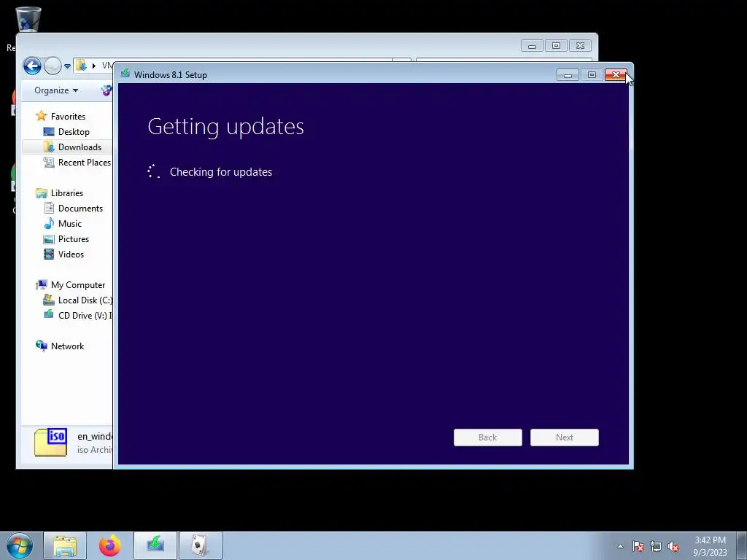747x560 pixels.
Task: Click the ISO file icon in details pane
Action: [x=50, y=443]
